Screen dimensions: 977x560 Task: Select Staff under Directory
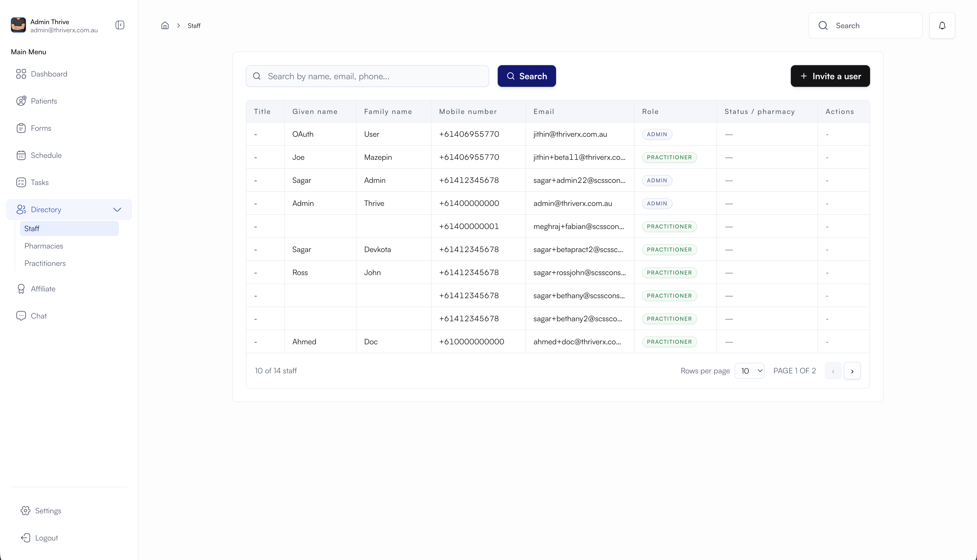click(x=69, y=228)
